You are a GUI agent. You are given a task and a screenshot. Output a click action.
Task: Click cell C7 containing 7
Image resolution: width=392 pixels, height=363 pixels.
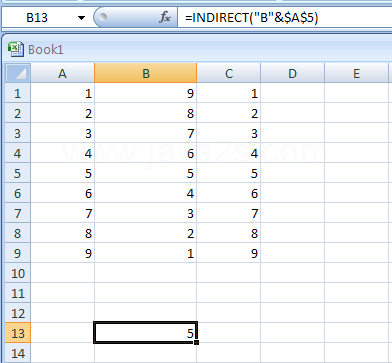(x=229, y=213)
